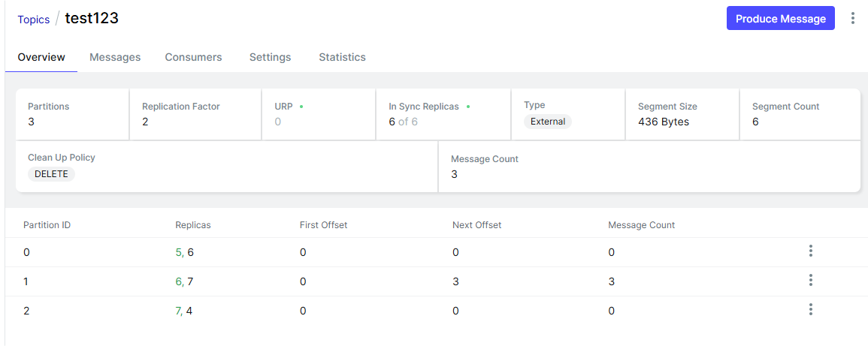Switch to the Messages tab
Screen dimensions: 868x346
(x=115, y=57)
